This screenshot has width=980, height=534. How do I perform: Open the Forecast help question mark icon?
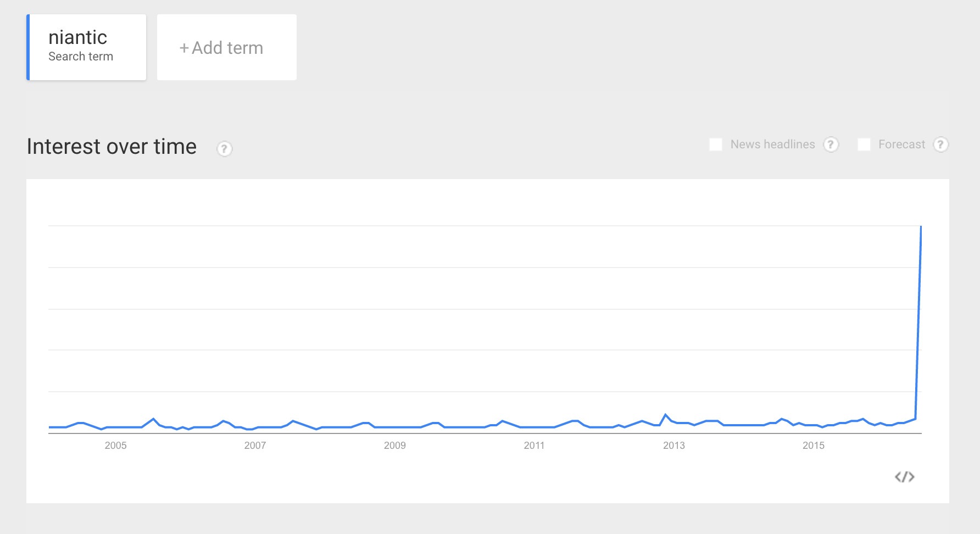point(940,144)
